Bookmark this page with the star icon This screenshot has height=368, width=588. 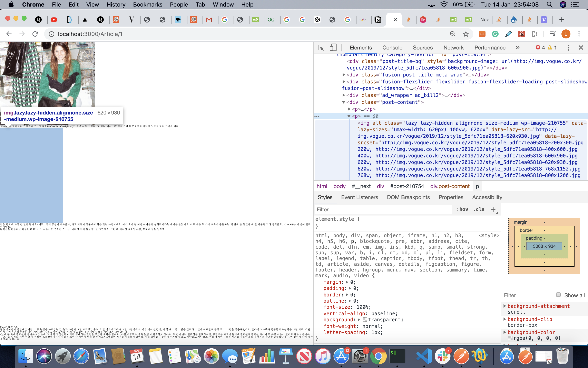465,34
